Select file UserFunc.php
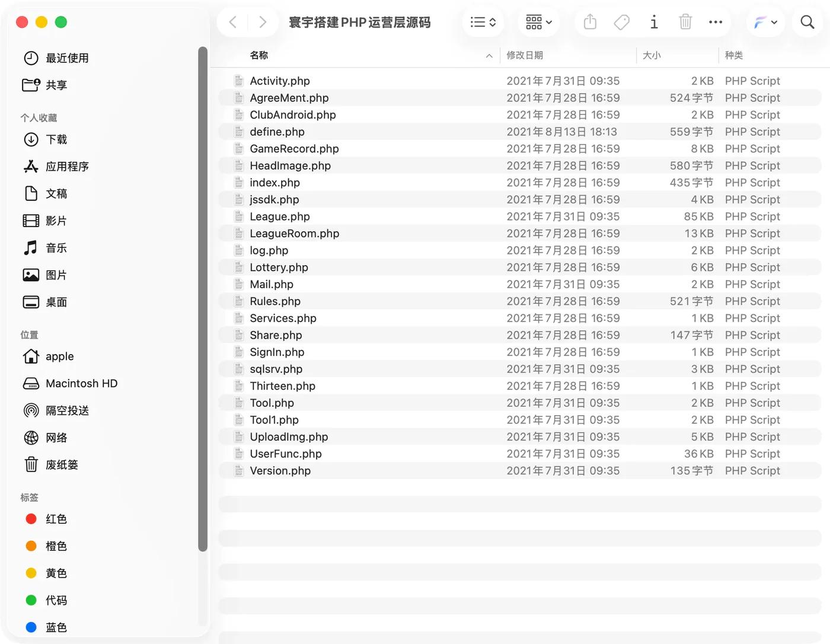Viewport: 830px width, 644px height. [x=520, y=454]
